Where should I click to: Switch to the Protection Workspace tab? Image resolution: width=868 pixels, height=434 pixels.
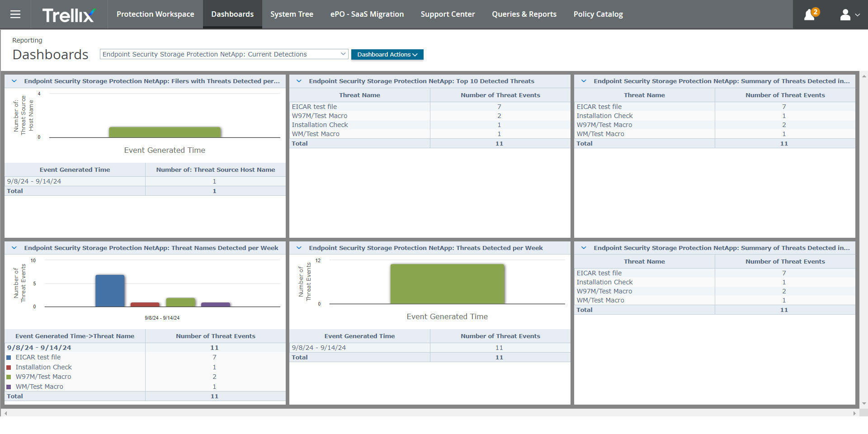[x=155, y=14]
